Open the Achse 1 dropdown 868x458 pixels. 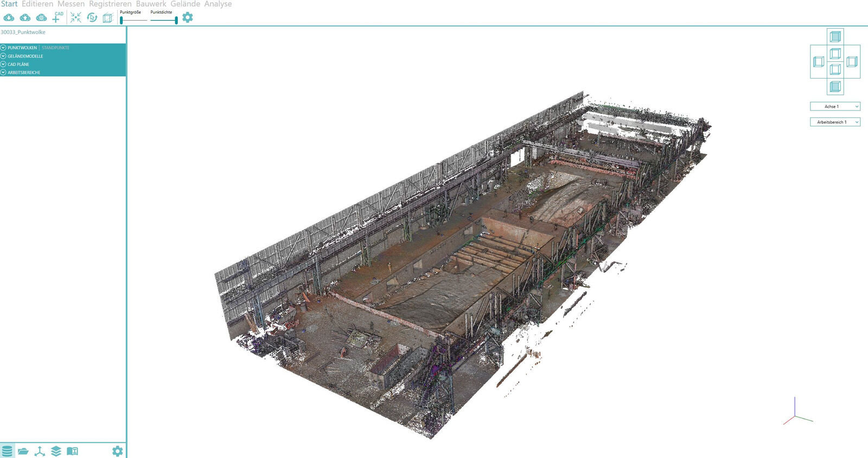tap(835, 106)
